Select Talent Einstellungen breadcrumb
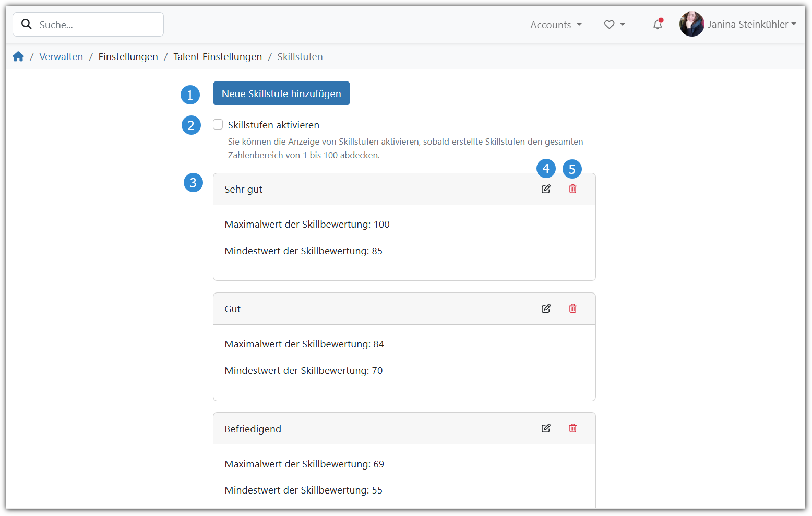This screenshot has height=516, width=812. (218, 56)
